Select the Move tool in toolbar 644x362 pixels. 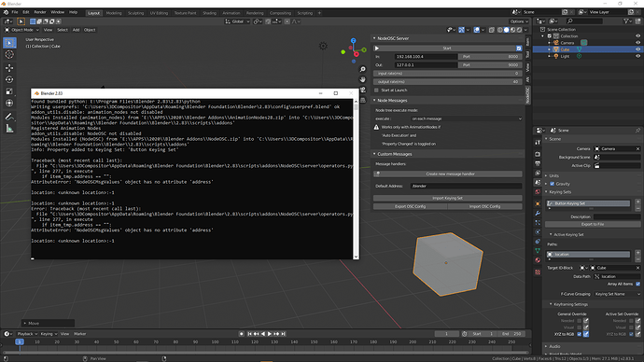[x=9, y=68]
